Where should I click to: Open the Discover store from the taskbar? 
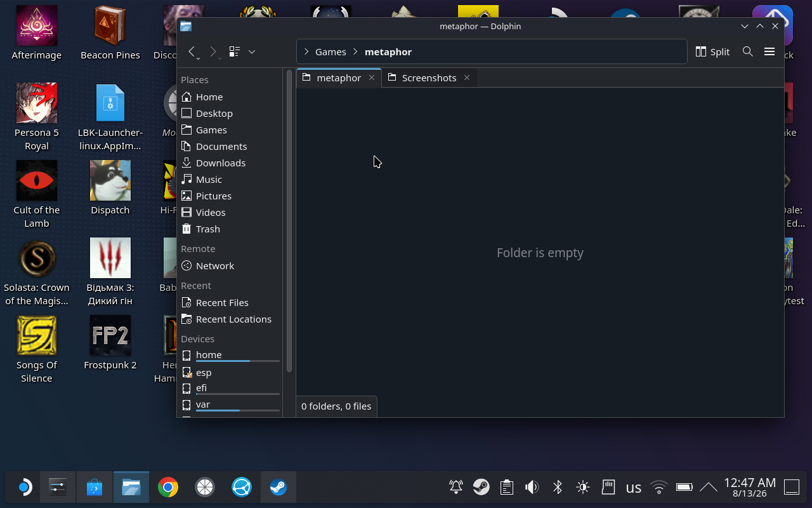(x=95, y=488)
